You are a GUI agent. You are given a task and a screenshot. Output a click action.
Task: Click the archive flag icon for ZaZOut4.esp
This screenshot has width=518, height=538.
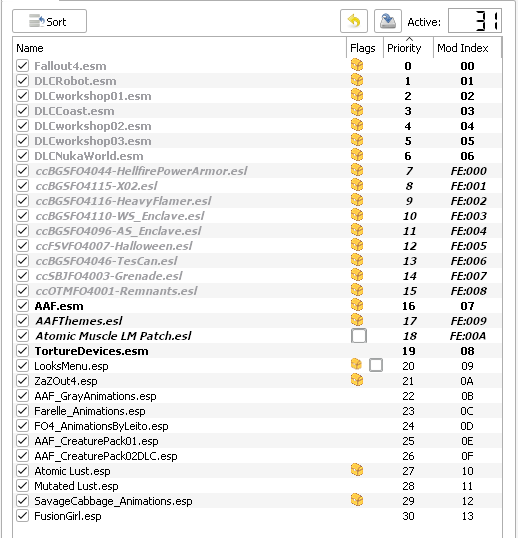[x=357, y=380]
